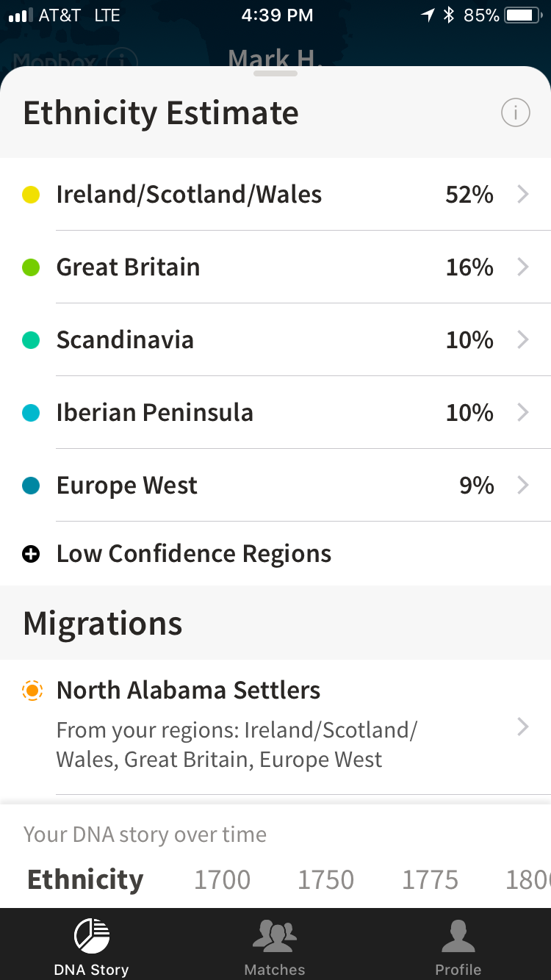Expand Low Confidence Regions plus icon

(31, 554)
